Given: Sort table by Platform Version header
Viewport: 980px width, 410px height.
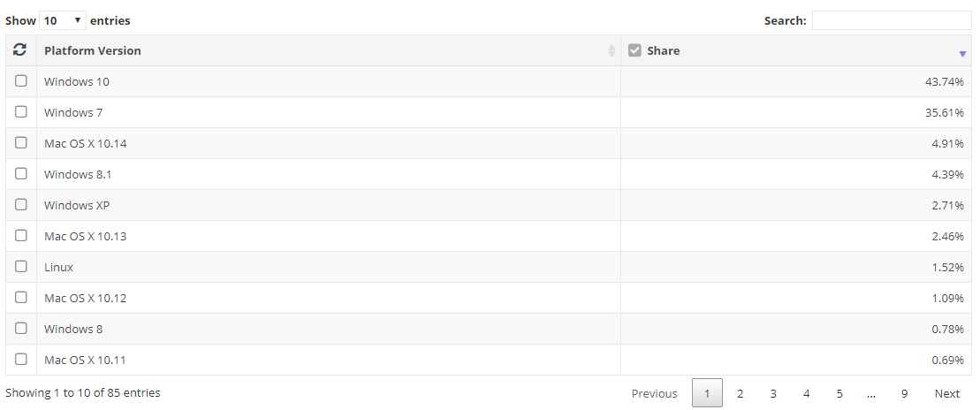Looking at the screenshot, I should pyautogui.click(x=93, y=50).
